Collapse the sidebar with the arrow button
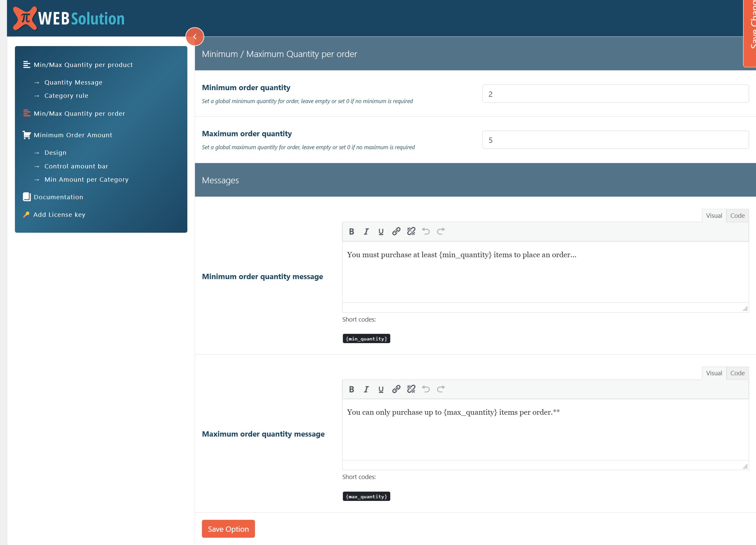 [195, 37]
